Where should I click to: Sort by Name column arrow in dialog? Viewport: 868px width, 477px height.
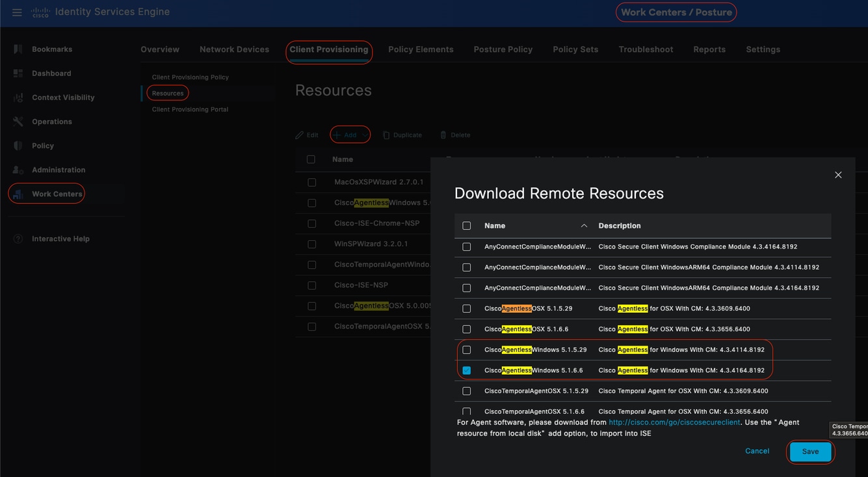584,226
